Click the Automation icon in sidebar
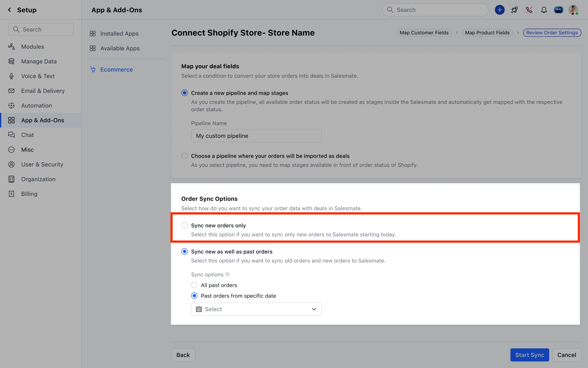Image resolution: width=588 pixels, height=368 pixels. click(x=11, y=105)
